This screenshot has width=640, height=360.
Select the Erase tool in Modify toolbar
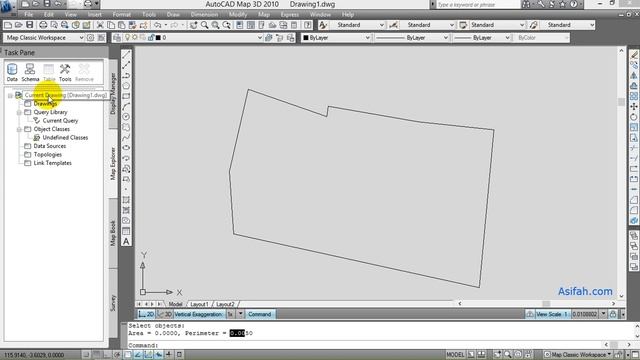tap(634, 55)
